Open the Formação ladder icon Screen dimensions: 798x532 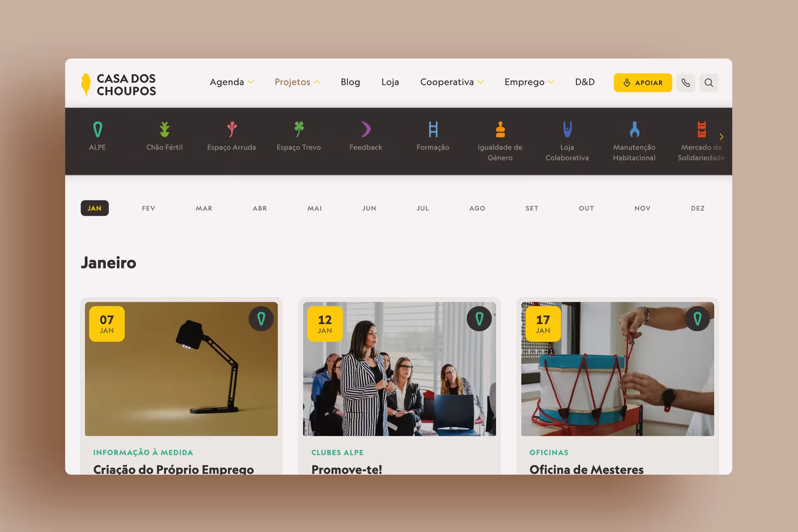pyautogui.click(x=433, y=129)
